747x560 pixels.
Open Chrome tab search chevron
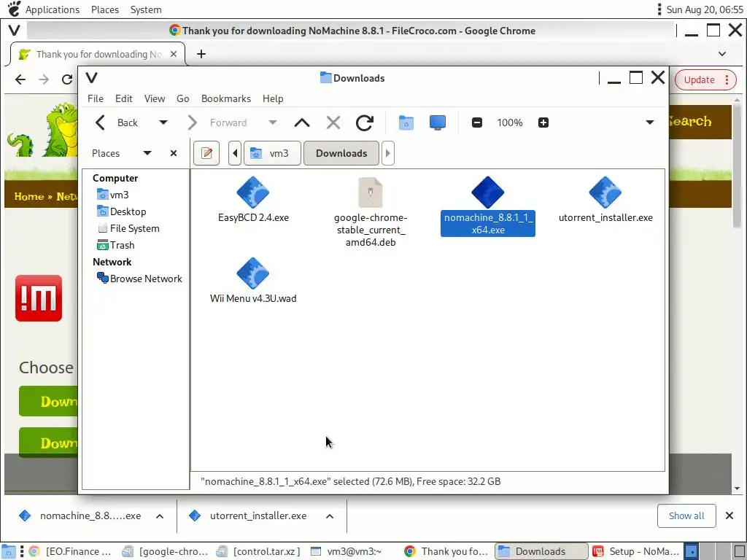722,54
